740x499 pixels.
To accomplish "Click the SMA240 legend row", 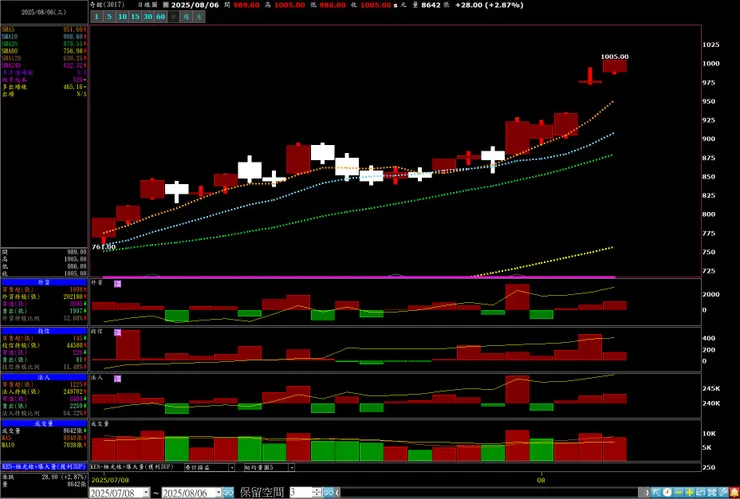I will tap(44, 66).
